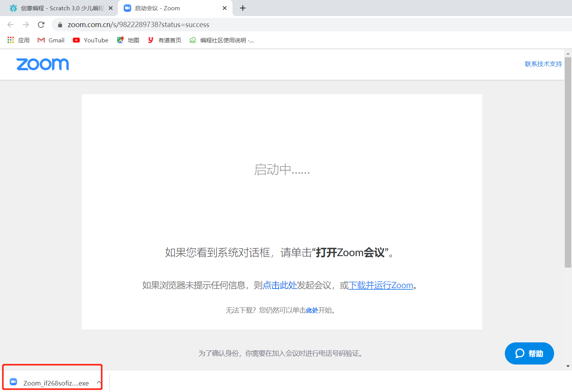Open a new browser tab

(x=243, y=8)
